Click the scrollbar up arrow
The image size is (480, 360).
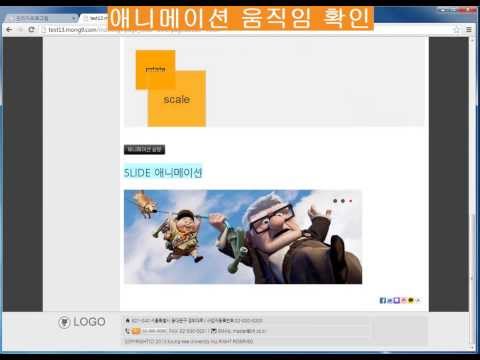471,40
